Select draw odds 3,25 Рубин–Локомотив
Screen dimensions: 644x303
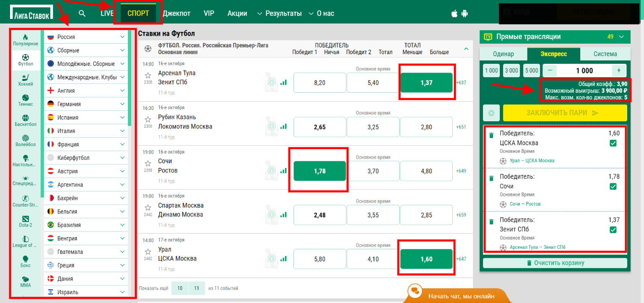[373, 127]
